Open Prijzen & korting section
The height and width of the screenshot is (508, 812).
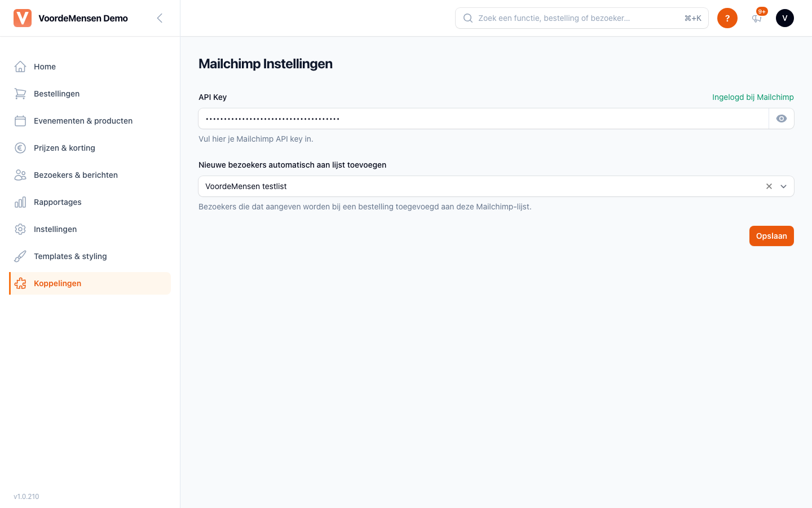click(90, 148)
